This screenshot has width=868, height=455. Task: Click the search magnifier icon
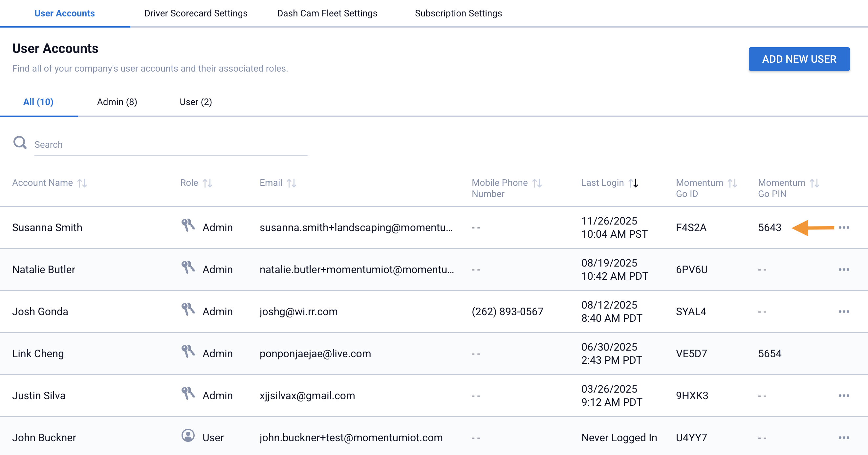point(20,142)
